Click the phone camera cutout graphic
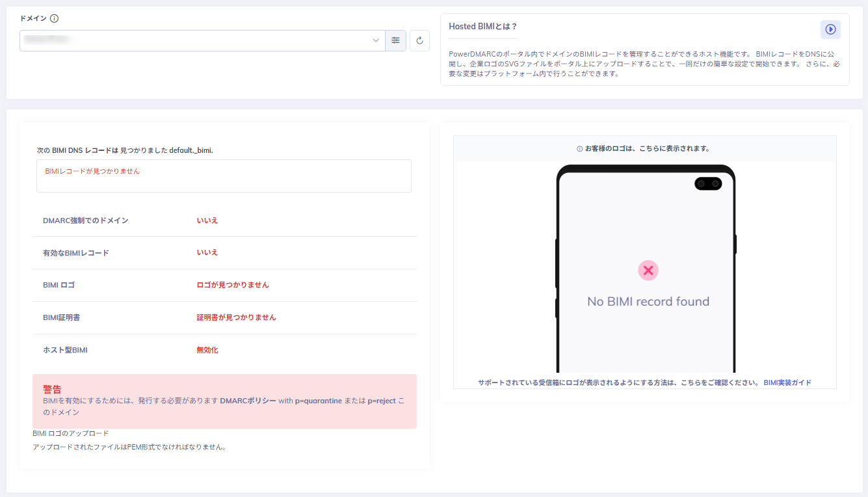 click(x=709, y=183)
